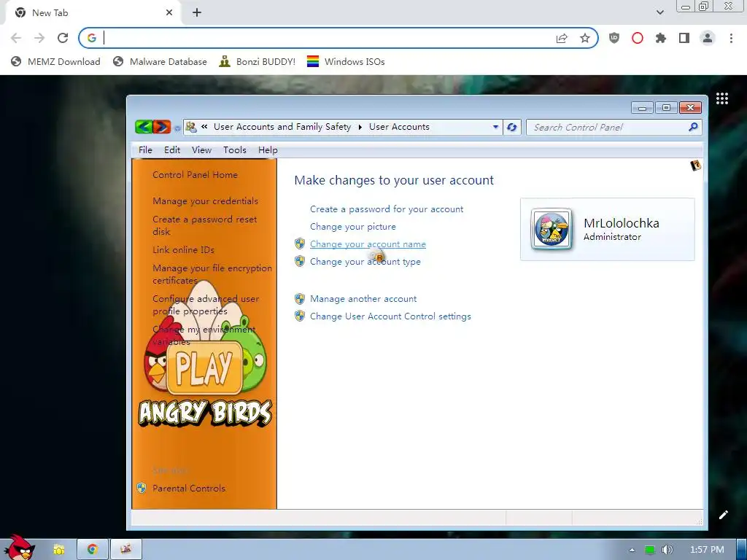Screen dimensions: 747x560
Task: Click the red circle extension icon
Action: [638, 38]
